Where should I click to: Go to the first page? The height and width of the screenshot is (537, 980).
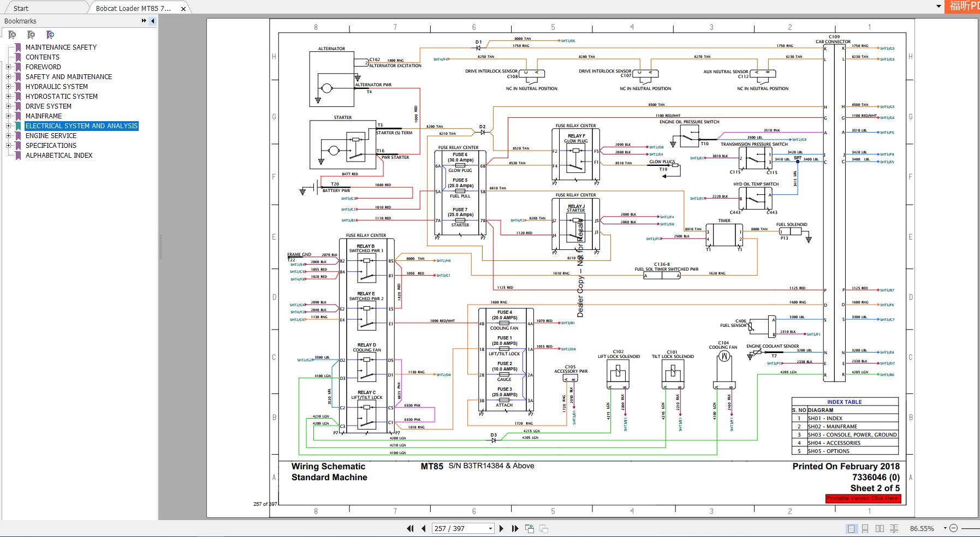(410, 528)
